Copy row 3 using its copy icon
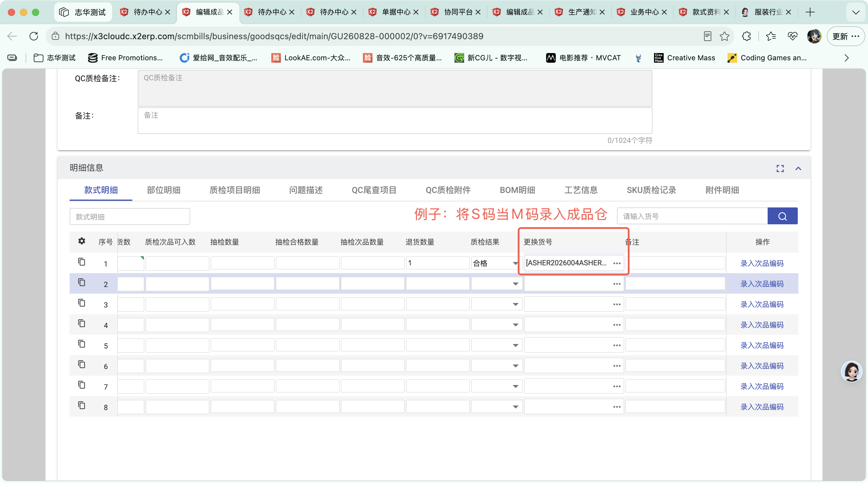Screen dimensions: 868x483 tap(82, 303)
